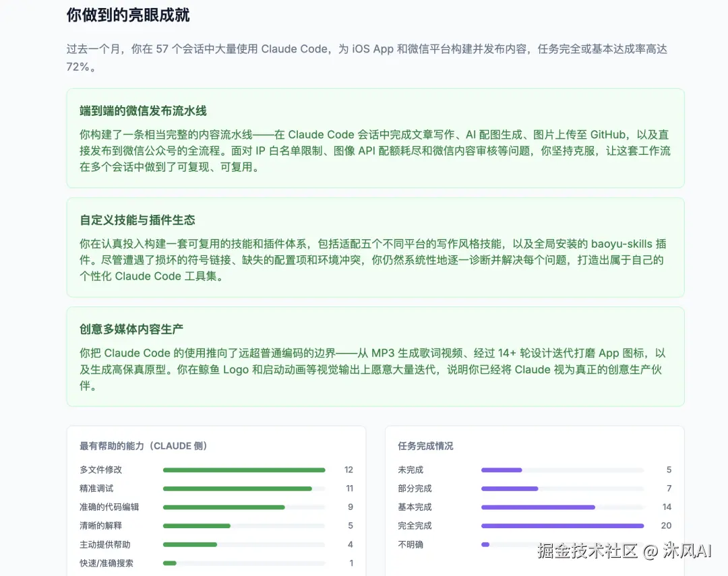This screenshot has width=728, height=576.
Task: Select the card title 创意多媒体内容生产
Action: pyautogui.click(x=131, y=329)
